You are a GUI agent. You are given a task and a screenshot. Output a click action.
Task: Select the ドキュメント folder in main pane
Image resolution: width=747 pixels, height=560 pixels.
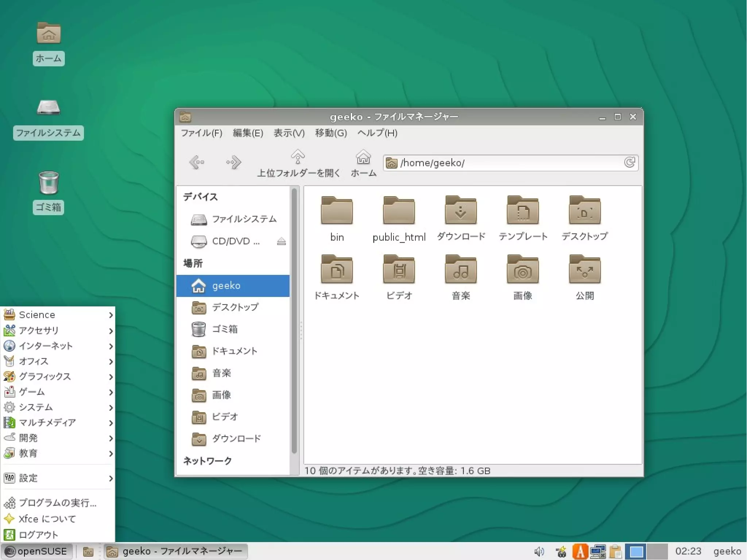click(x=337, y=278)
